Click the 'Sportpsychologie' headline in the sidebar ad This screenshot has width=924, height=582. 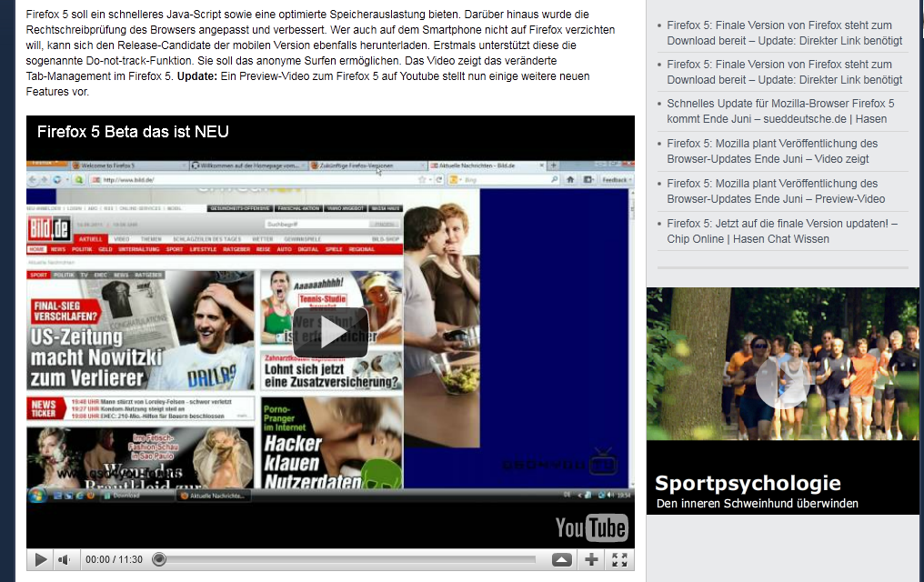pyautogui.click(x=748, y=484)
